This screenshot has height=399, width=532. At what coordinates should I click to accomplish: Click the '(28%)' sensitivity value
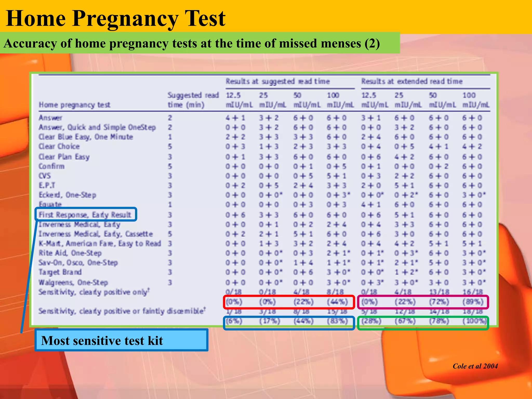[371, 321]
